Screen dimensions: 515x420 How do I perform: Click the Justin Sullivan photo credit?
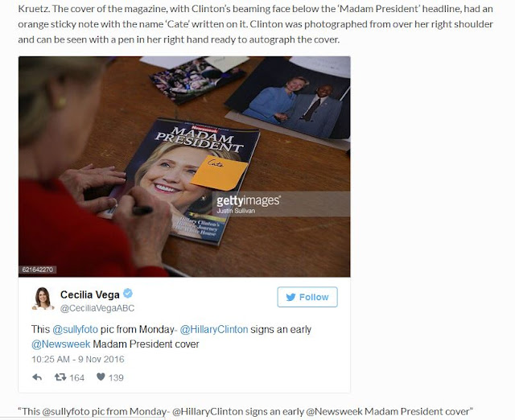(x=236, y=211)
